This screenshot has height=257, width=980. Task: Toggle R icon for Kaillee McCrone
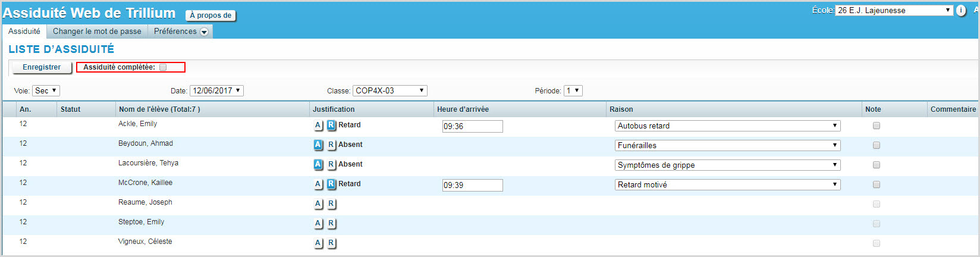click(x=331, y=184)
